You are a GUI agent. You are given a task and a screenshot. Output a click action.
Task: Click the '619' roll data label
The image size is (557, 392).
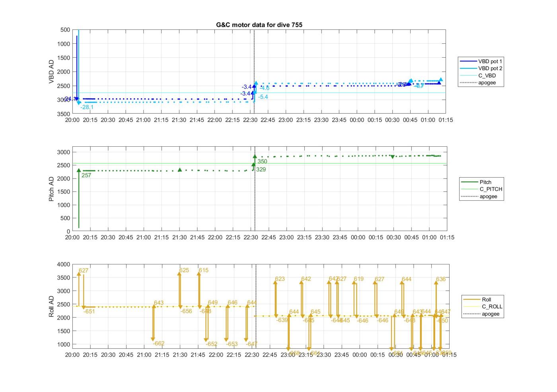358,279
